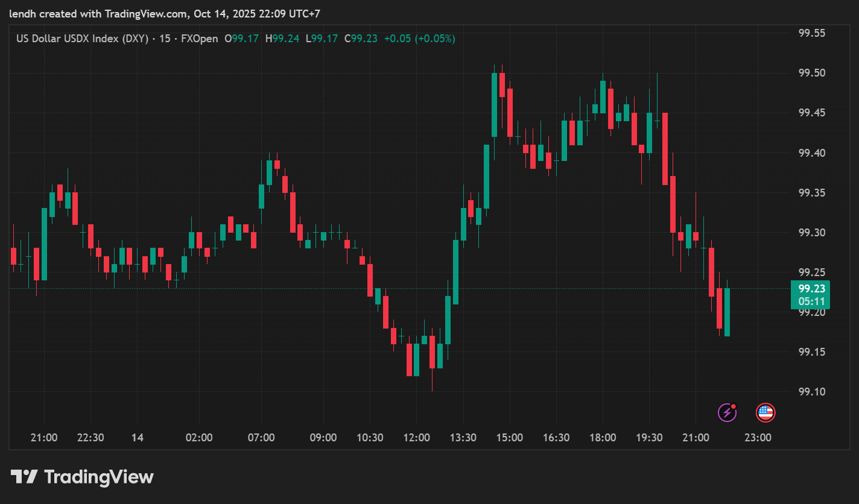Viewport: 859px width, 504px height.
Task: Click the 05:11 candle countdown timer
Action: (x=810, y=301)
